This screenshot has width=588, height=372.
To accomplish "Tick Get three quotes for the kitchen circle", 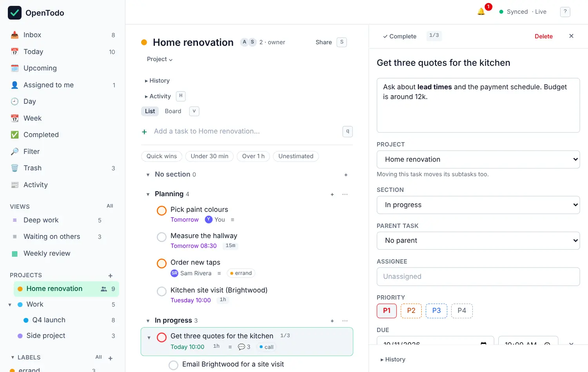I will point(162,337).
